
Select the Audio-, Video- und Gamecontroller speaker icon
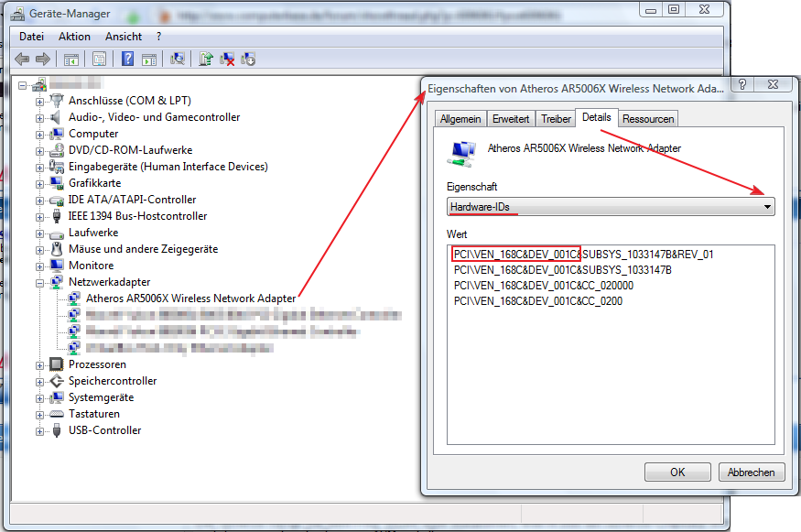point(57,117)
